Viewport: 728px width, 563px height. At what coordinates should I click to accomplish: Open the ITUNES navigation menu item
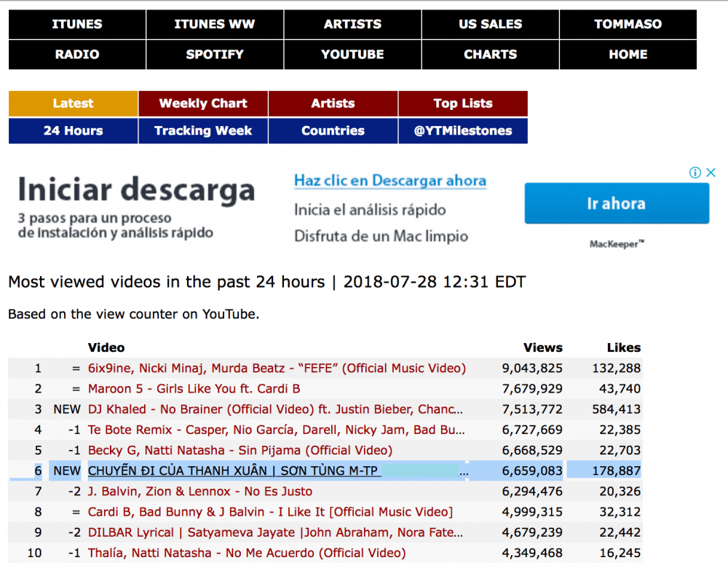point(77,24)
